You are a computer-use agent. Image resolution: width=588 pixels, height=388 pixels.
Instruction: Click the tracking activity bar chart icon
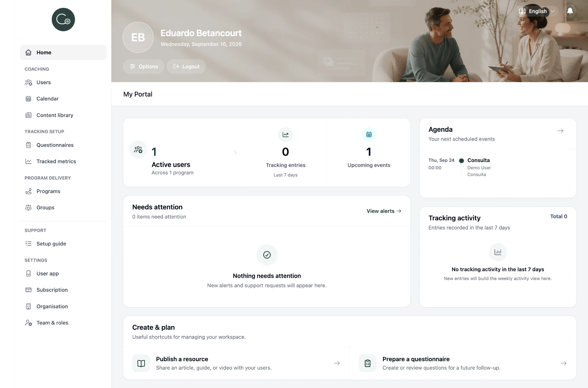point(498,252)
